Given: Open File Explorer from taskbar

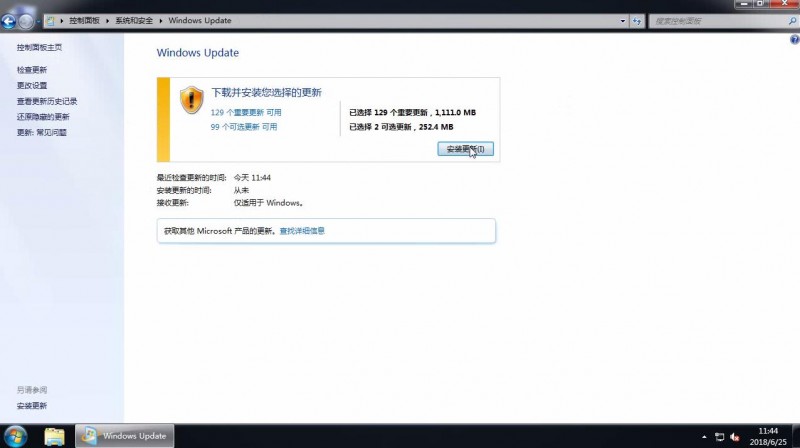Looking at the screenshot, I should tap(54, 437).
